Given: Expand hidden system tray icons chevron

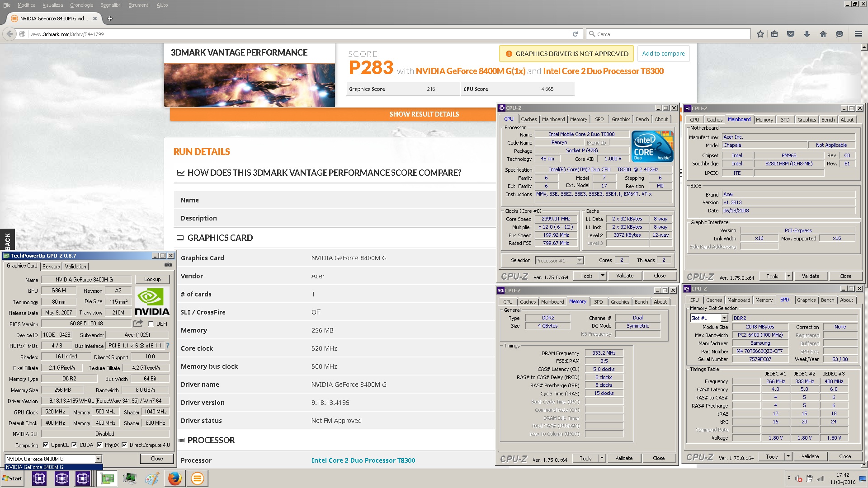Looking at the screenshot, I should (789, 478).
